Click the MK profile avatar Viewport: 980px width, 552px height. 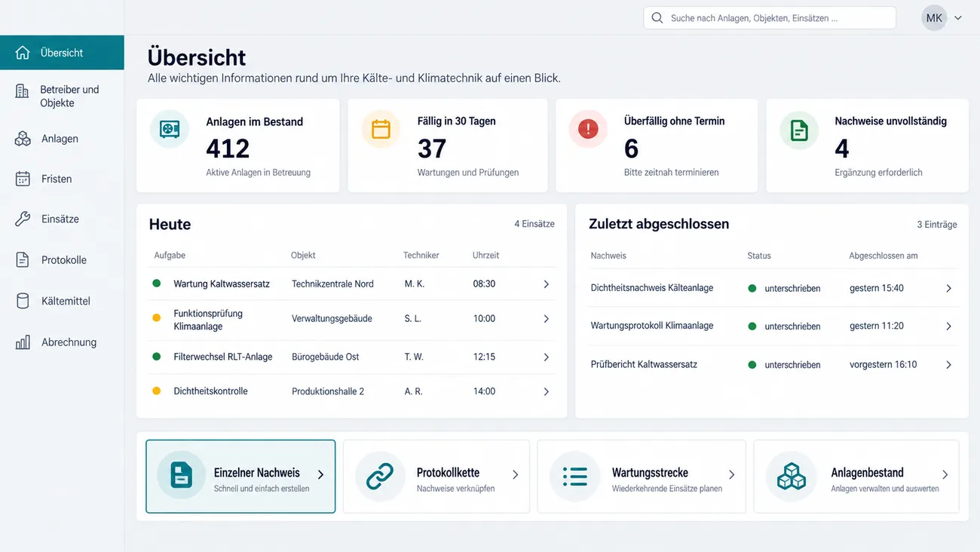pyautogui.click(x=934, y=18)
